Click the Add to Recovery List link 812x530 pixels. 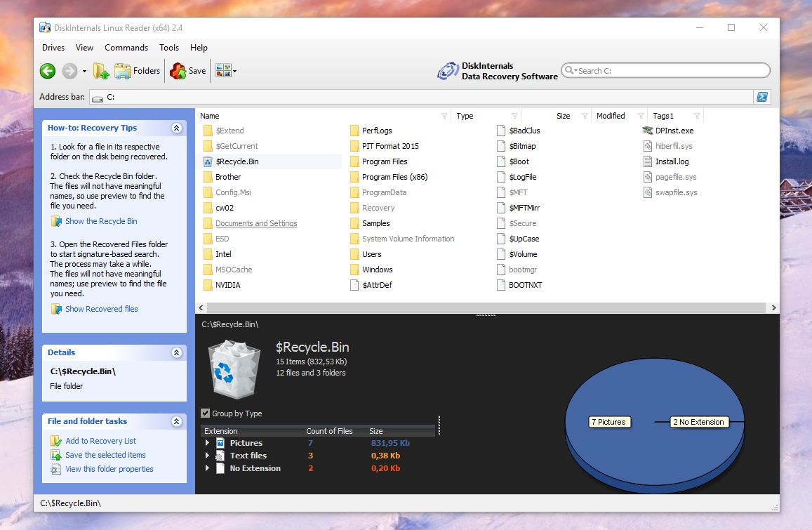click(100, 441)
